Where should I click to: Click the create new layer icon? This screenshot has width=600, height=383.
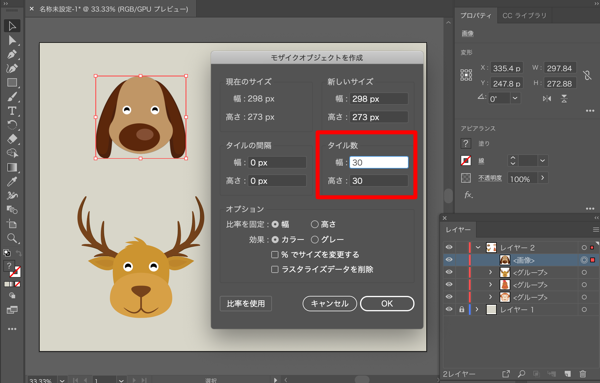tap(567, 374)
